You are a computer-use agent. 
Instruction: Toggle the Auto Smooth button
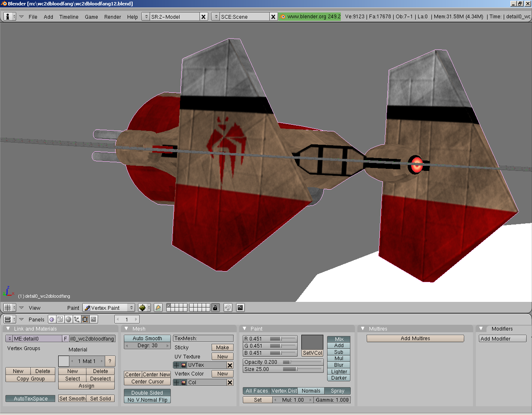pos(147,338)
